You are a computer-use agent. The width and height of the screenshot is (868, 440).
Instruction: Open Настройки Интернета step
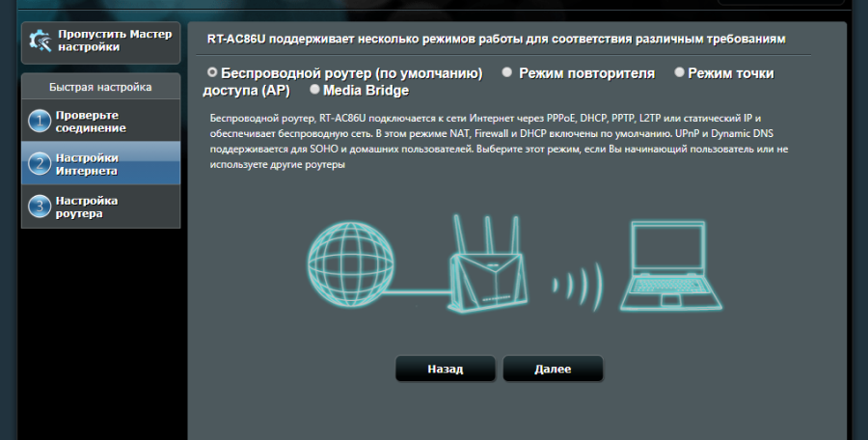pos(100,163)
